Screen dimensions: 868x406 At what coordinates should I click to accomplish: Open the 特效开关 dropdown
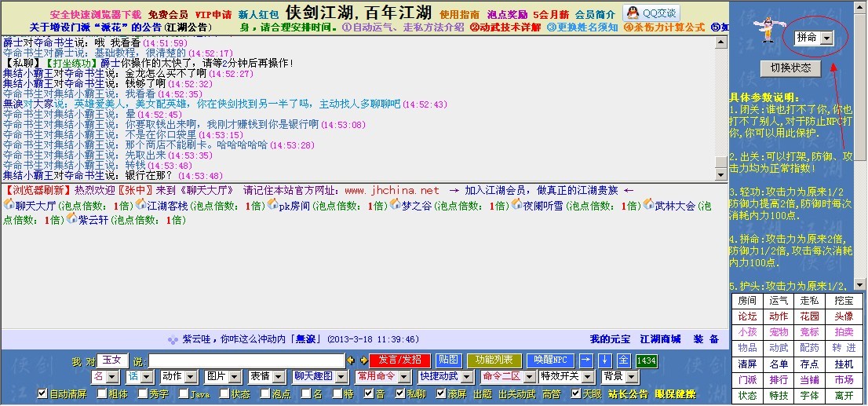pyautogui.click(x=567, y=377)
